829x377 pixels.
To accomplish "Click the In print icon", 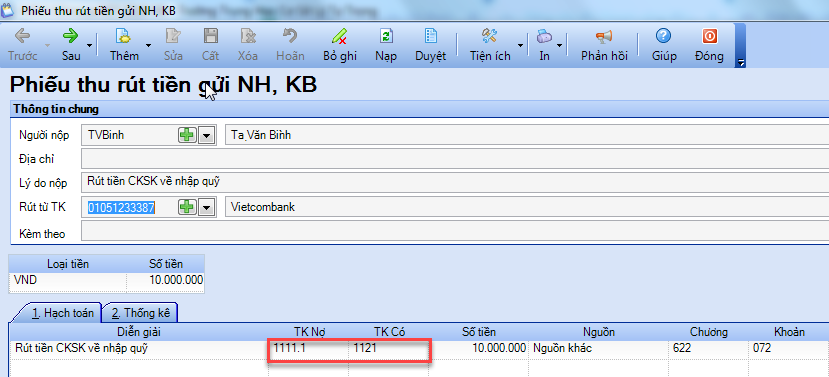I will (544, 36).
